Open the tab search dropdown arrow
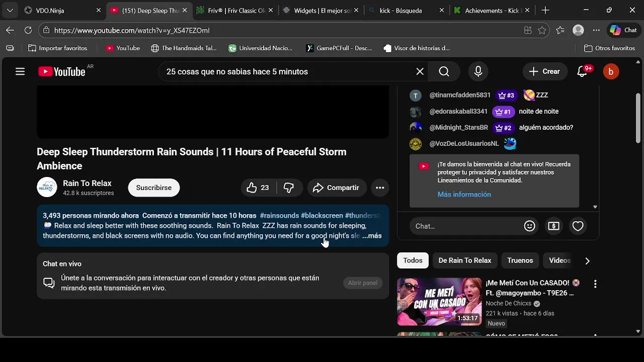644x362 pixels. point(10,10)
